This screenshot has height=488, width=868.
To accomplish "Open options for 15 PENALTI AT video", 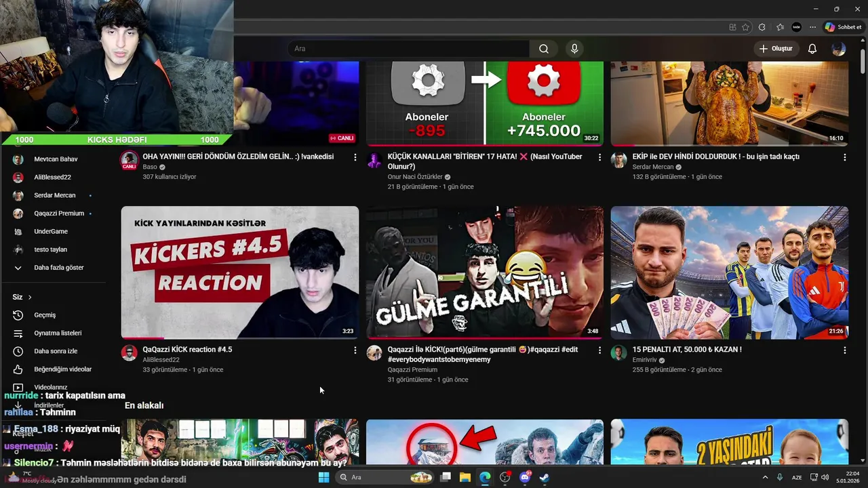I will point(844,350).
